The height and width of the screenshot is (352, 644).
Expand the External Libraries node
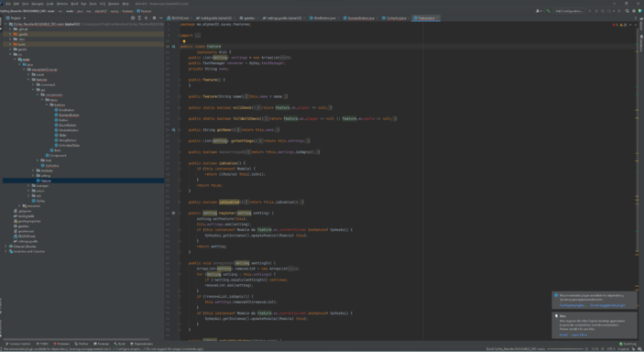click(x=5, y=247)
